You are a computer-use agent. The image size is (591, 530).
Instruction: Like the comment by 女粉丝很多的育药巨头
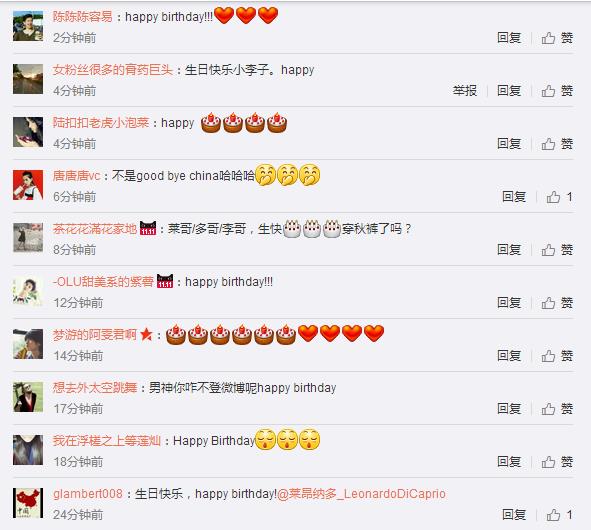(x=557, y=91)
